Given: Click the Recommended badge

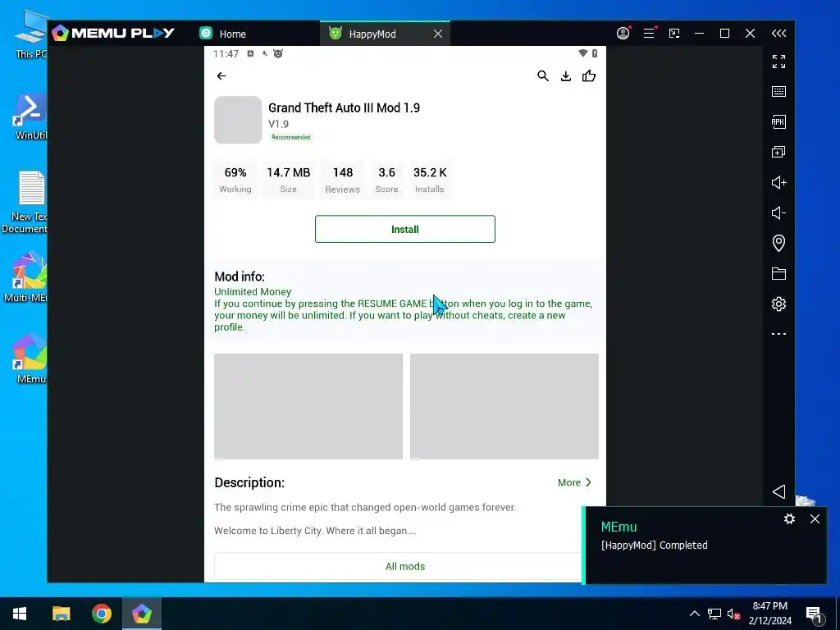Looking at the screenshot, I should pyautogui.click(x=291, y=137).
